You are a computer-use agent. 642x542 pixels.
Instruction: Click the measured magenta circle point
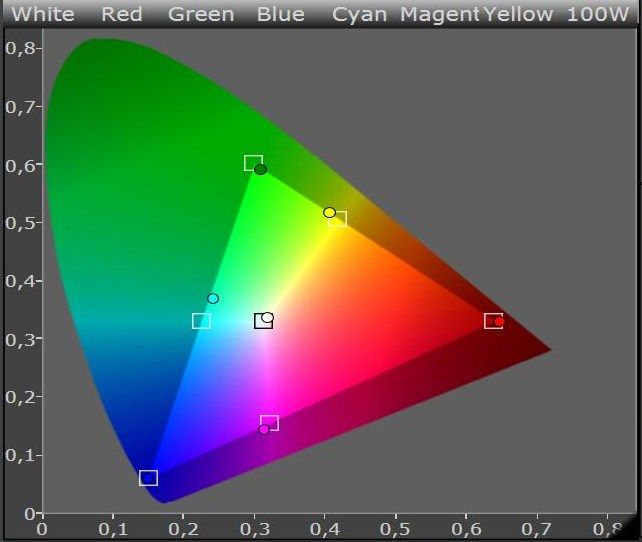(x=264, y=429)
